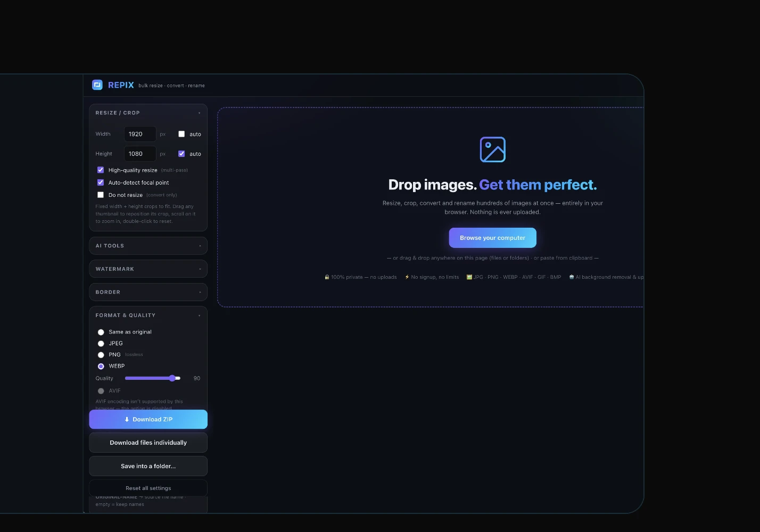Click the Height input field
Image resolution: width=760 pixels, height=532 pixels.
click(x=140, y=154)
